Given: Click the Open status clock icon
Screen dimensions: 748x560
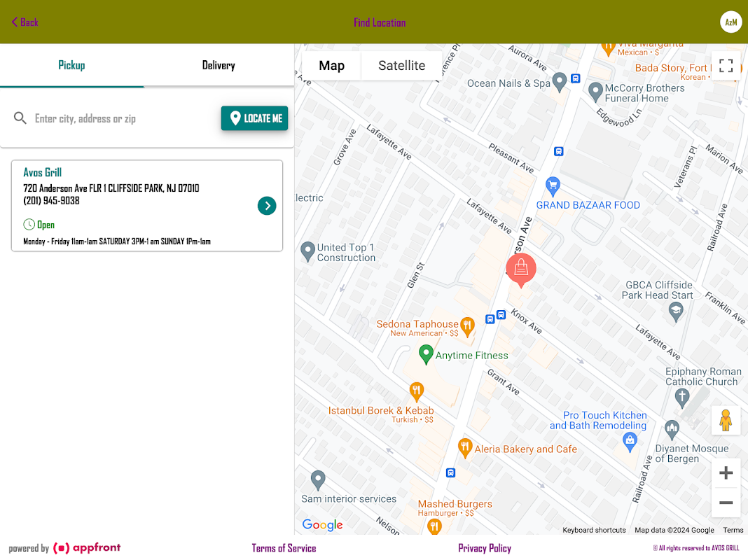Looking at the screenshot, I should [x=29, y=225].
